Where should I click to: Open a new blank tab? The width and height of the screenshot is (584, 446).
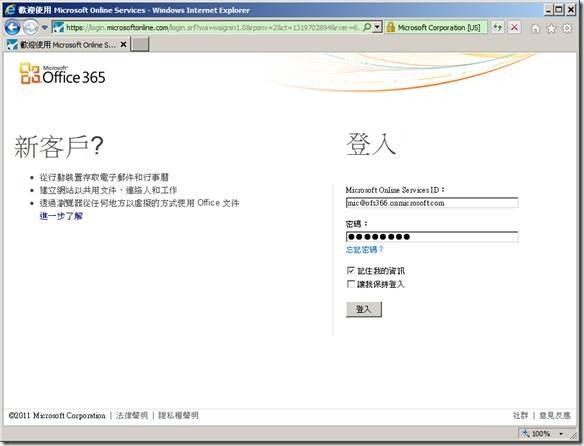tap(140, 44)
